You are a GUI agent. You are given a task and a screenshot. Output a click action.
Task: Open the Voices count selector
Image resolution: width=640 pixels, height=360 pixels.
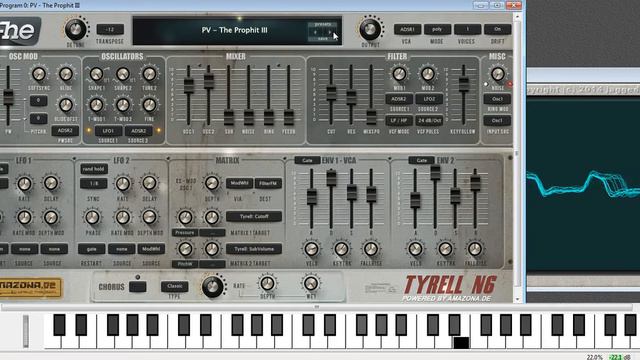[x=467, y=29]
